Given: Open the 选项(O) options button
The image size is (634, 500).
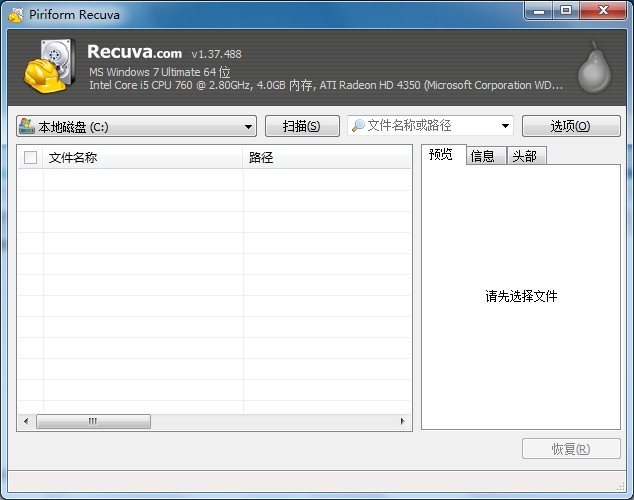Looking at the screenshot, I should (570, 126).
